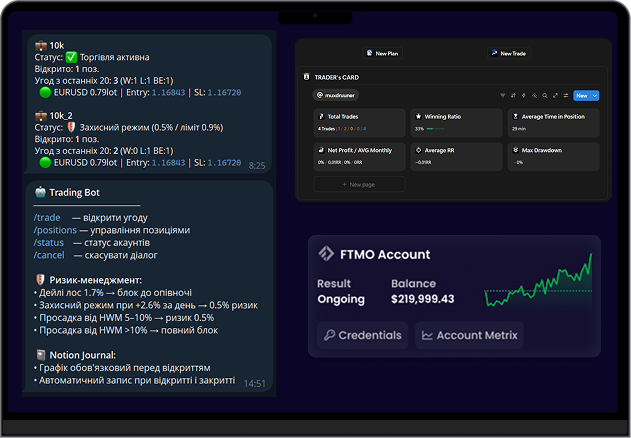Click the Max Drawdown card icon
This screenshot has width=631, height=438.
click(x=516, y=150)
